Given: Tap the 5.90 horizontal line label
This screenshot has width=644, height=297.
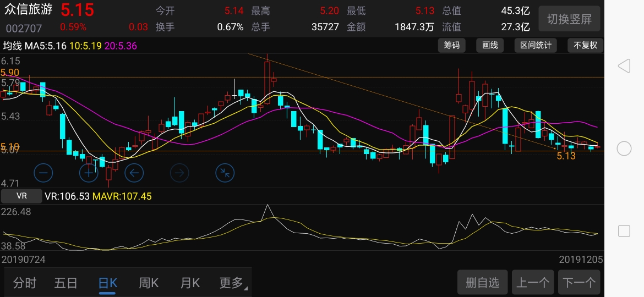Looking at the screenshot, I should tap(9, 73).
